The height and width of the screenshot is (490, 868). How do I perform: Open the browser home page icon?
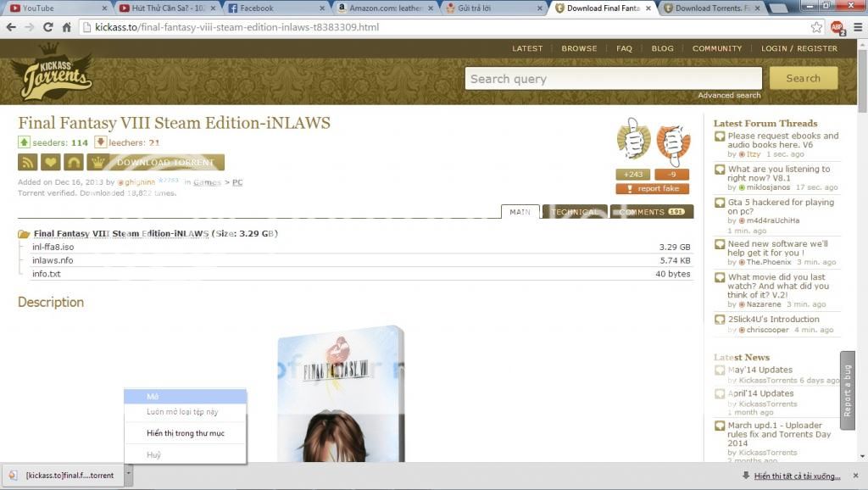point(66,26)
